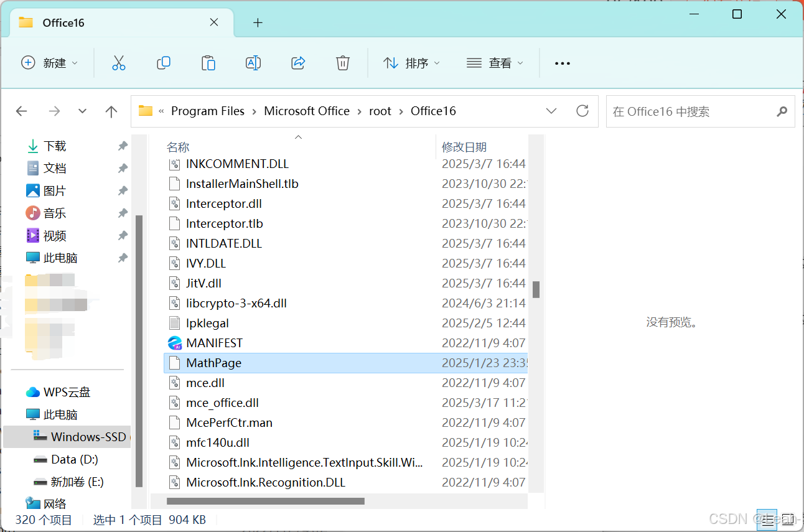Click the lpklegal text file icon
Image resolution: width=804 pixels, height=532 pixels.
[175, 323]
